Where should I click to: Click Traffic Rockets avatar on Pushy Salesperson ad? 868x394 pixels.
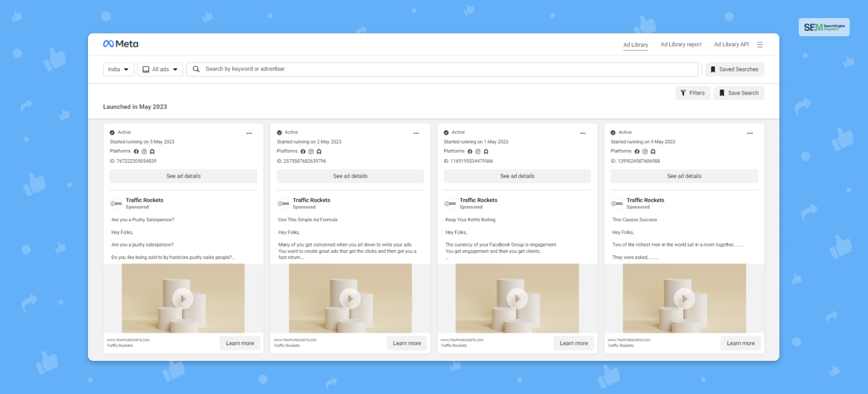(116, 204)
